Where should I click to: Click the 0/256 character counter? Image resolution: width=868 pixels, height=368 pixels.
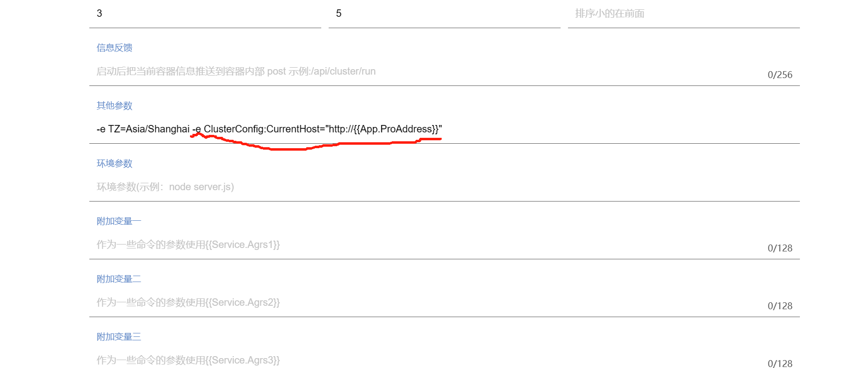[780, 75]
